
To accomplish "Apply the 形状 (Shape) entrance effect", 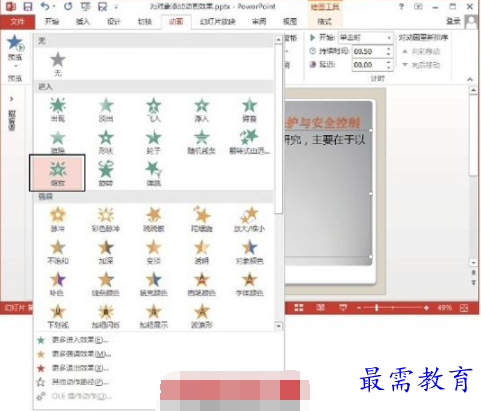I will click(106, 142).
